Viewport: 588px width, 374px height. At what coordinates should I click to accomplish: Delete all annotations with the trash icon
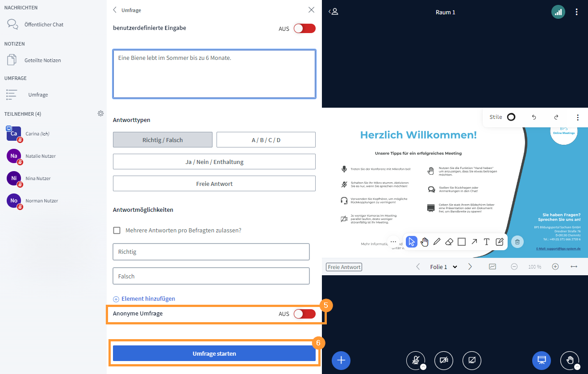pos(517,241)
